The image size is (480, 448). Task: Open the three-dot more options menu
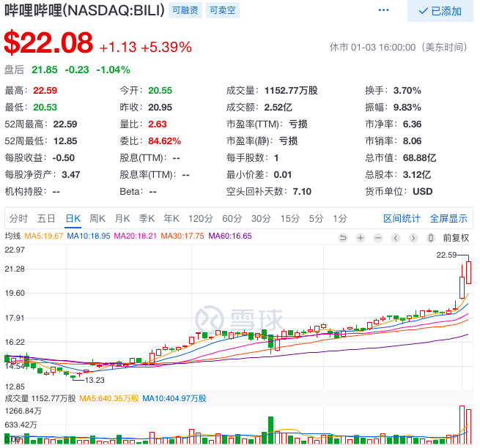383,10
